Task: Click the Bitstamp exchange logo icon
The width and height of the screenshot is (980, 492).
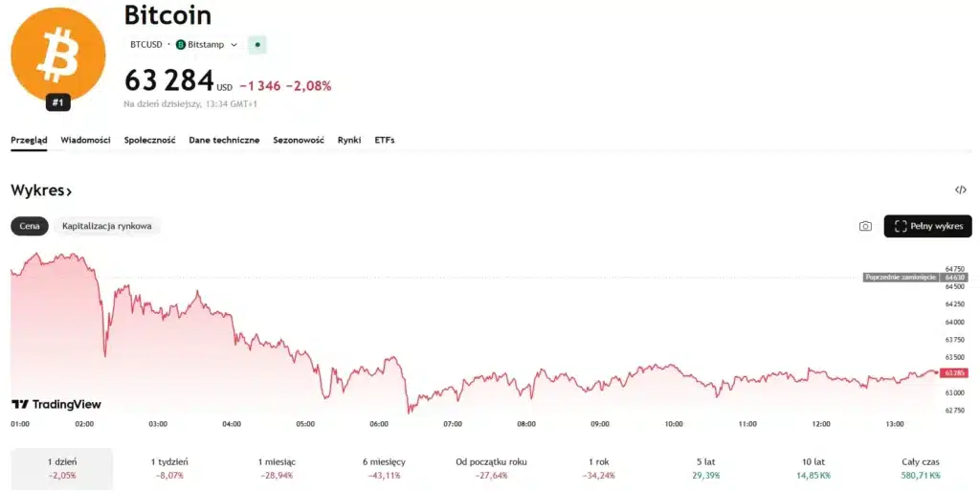Action: (x=181, y=44)
